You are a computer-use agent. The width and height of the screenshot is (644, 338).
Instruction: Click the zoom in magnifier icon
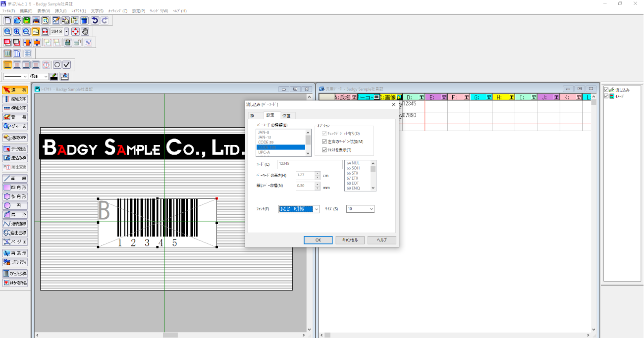click(x=17, y=31)
